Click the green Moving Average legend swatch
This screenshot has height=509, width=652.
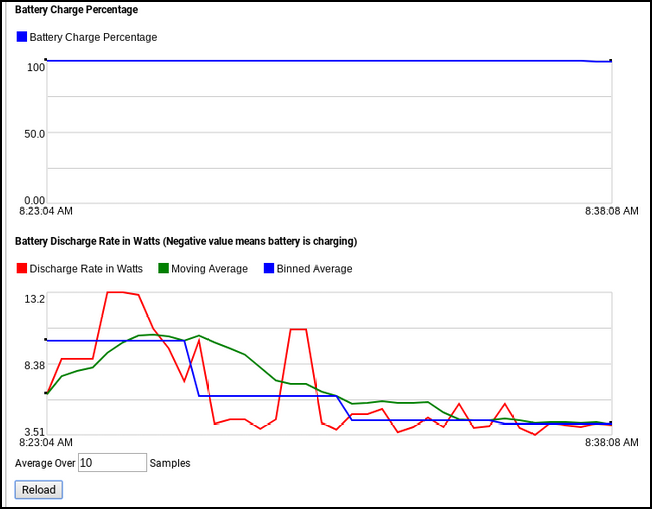tap(163, 268)
